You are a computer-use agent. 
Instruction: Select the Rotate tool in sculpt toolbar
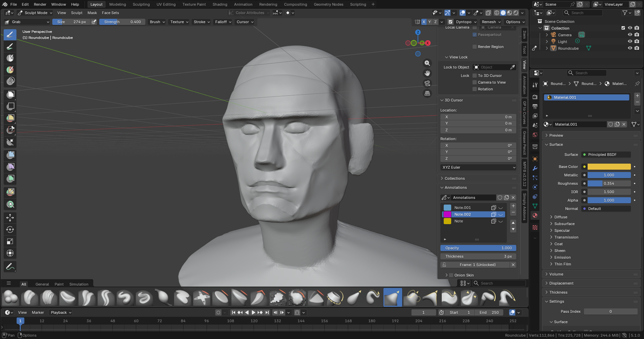(10, 230)
